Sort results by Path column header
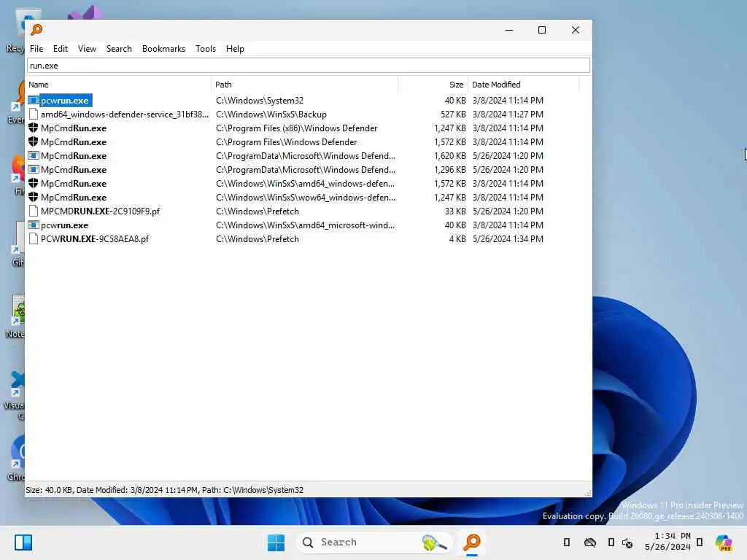 pyautogui.click(x=305, y=85)
